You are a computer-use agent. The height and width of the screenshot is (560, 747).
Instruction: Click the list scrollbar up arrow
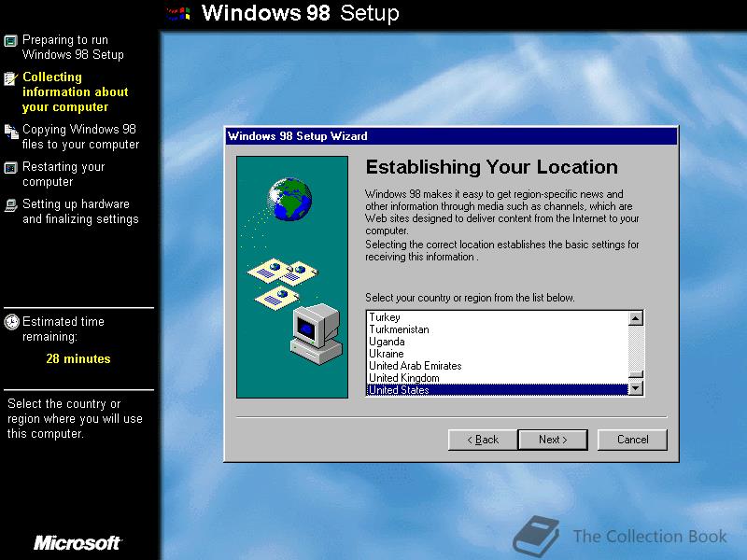[636, 318]
